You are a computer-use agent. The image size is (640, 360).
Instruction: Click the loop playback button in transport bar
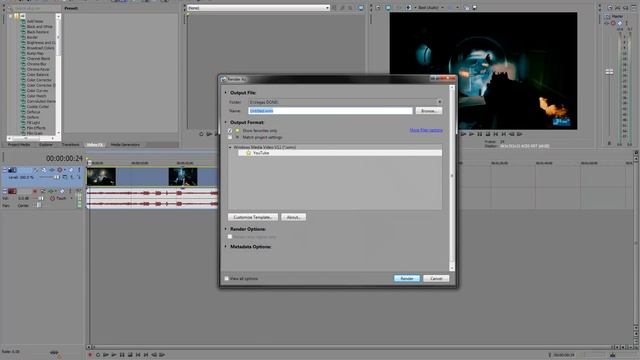click(98, 355)
